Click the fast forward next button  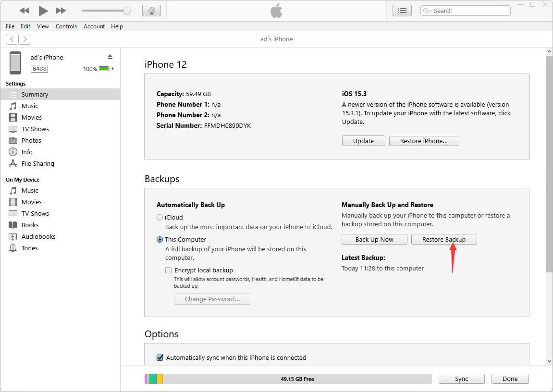click(x=61, y=11)
